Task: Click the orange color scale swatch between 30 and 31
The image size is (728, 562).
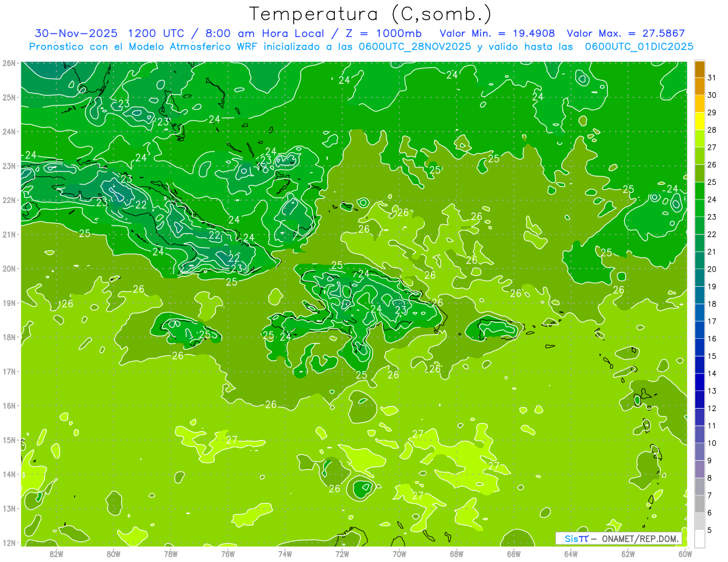Action: [x=699, y=87]
